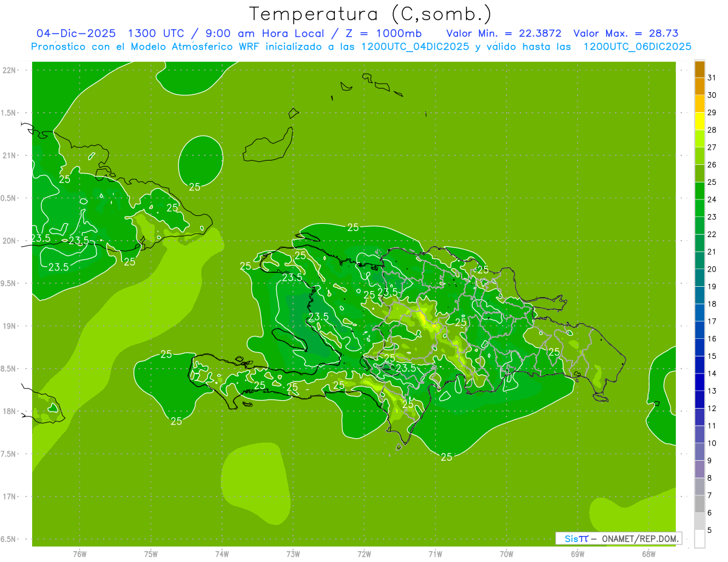
Task: Click the "Valor Max. = 28.73" readout
Action: click(625, 33)
